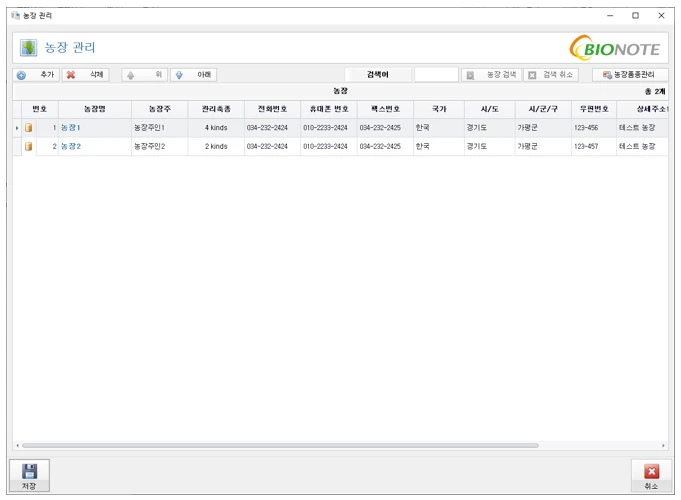The height and width of the screenshot is (500, 681).
Task: Click the floppy disk 저장 save icon
Action: tap(29, 472)
